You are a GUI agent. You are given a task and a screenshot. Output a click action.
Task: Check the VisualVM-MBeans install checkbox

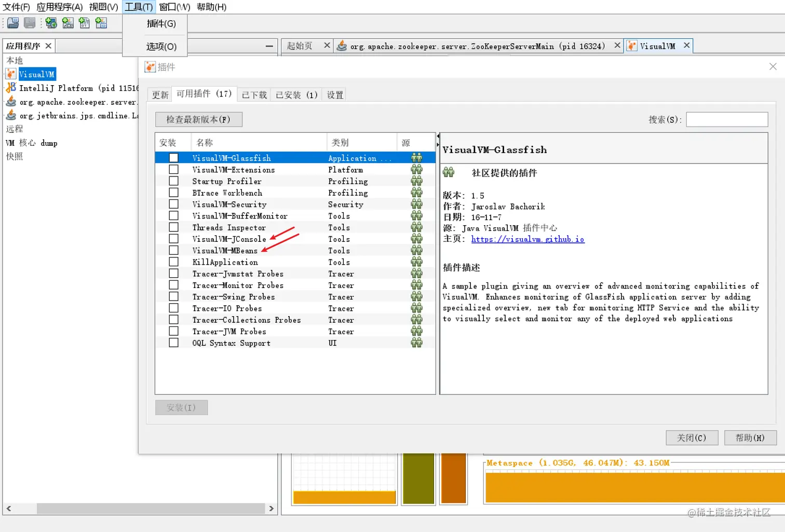click(x=173, y=250)
